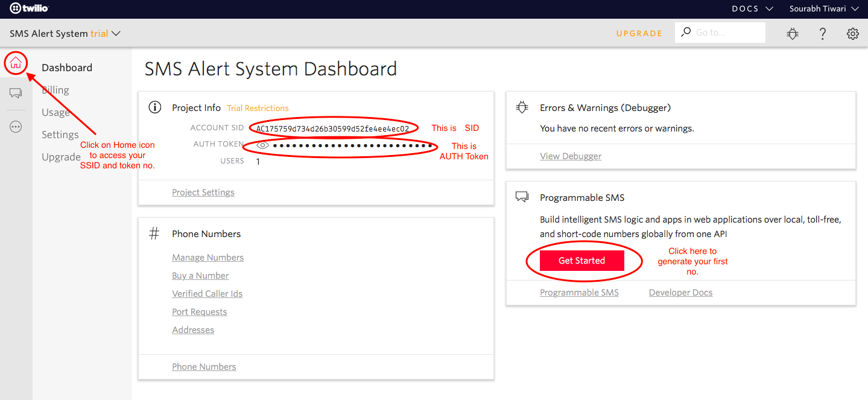Click the Account SID value text
868x400 pixels.
(x=332, y=129)
